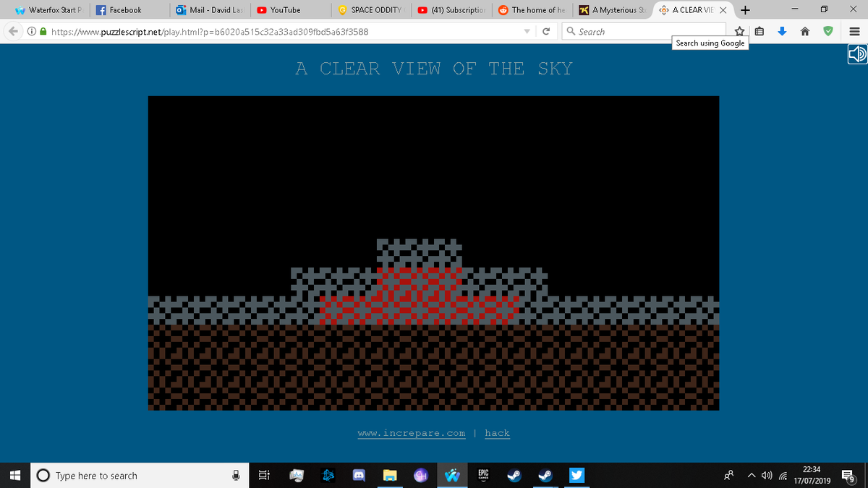The image size is (868, 488).
Task: Expand the address bar history dropdown
Action: 527,32
